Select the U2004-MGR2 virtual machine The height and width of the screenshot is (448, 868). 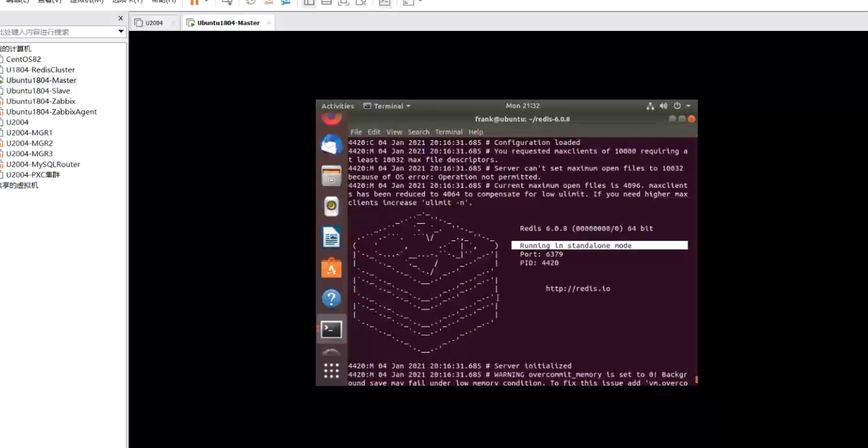click(29, 144)
